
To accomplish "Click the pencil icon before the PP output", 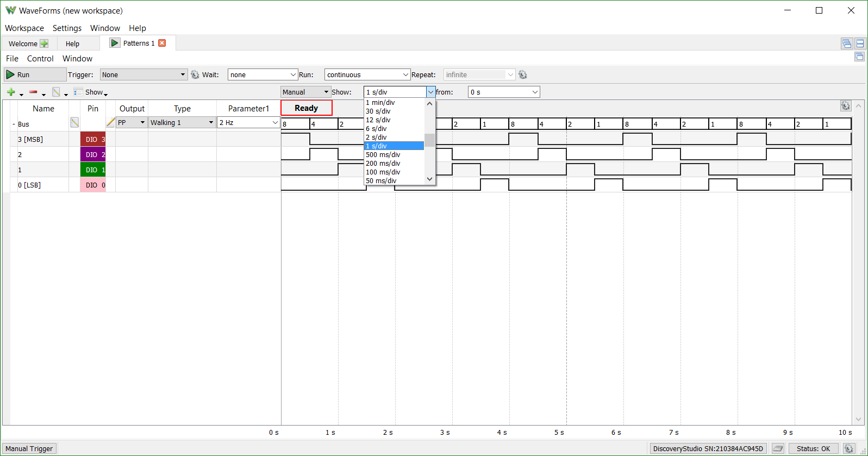I will [111, 122].
